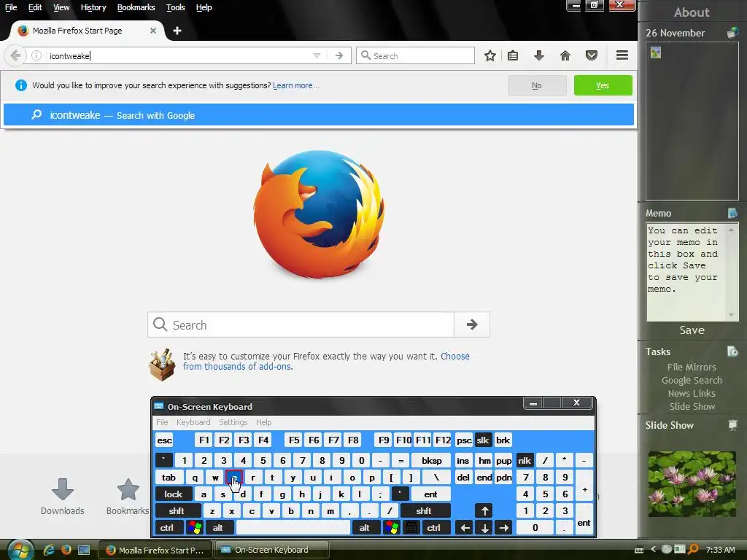The image size is (747, 560).
Task: Launch Firefox from quick launch icon
Action: pyautogui.click(x=66, y=550)
